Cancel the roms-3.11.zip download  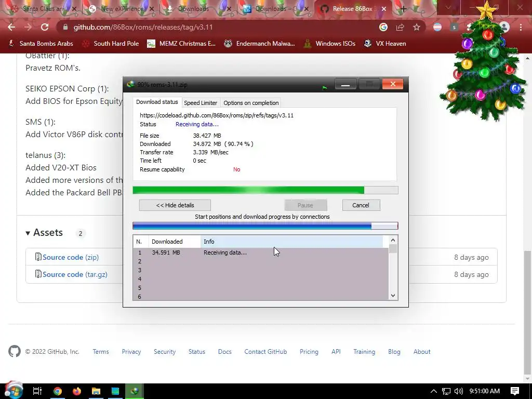[x=361, y=205]
